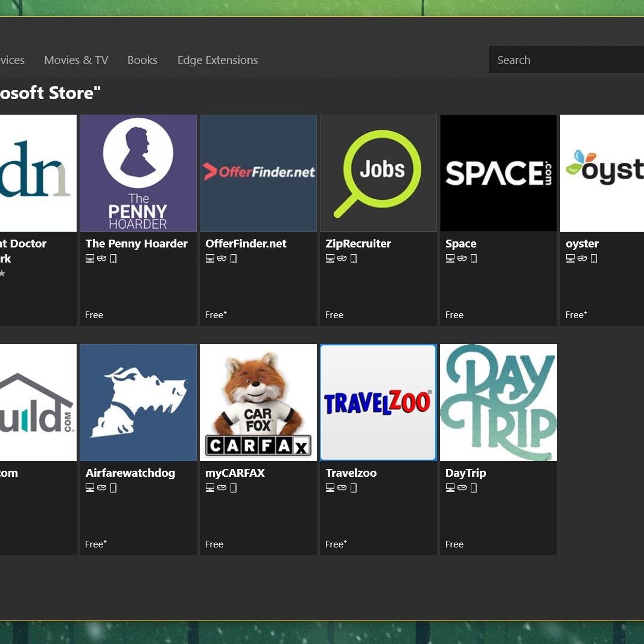Screen dimensions: 644x644
Task: Click the OfferFinder.net title text
Action: (246, 244)
